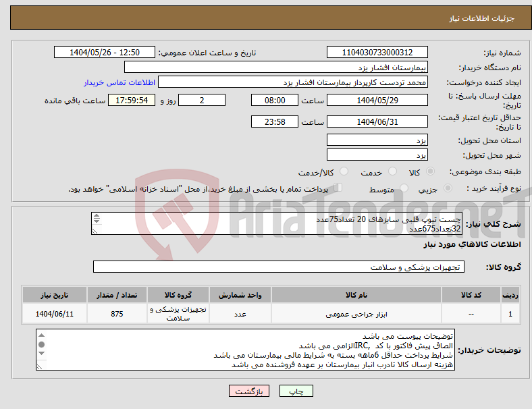
Task: Click the price validity time 23:58 field
Action: [275, 121]
